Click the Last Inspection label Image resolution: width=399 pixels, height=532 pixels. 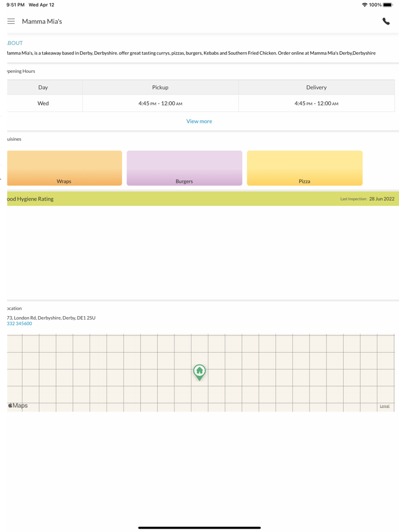[353, 199]
